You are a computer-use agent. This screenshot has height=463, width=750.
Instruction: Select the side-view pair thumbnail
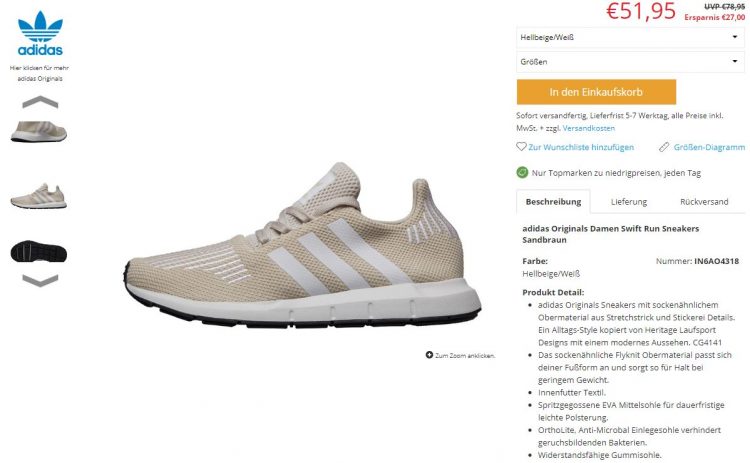click(39, 196)
